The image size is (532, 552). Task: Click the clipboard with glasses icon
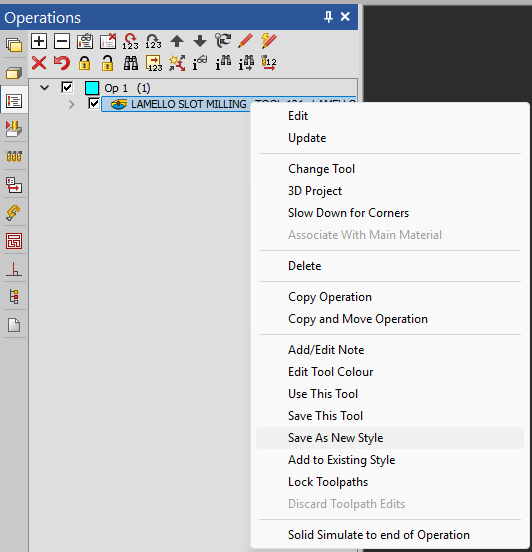tap(85, 41)
